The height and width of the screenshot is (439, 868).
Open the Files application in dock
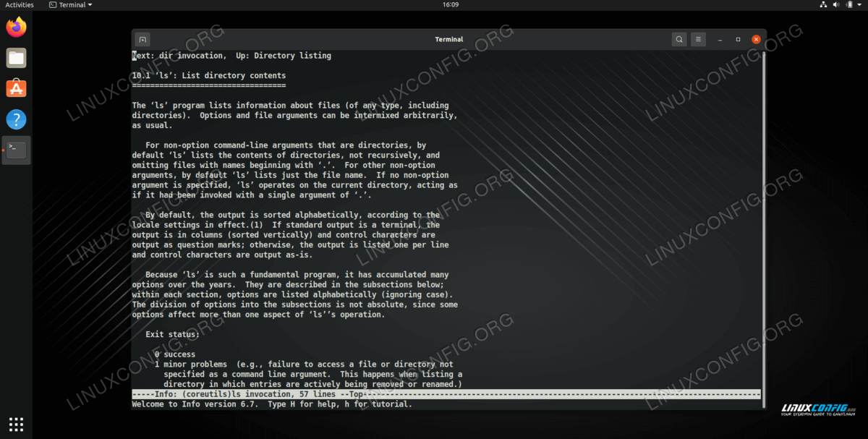tap(16, 58)
